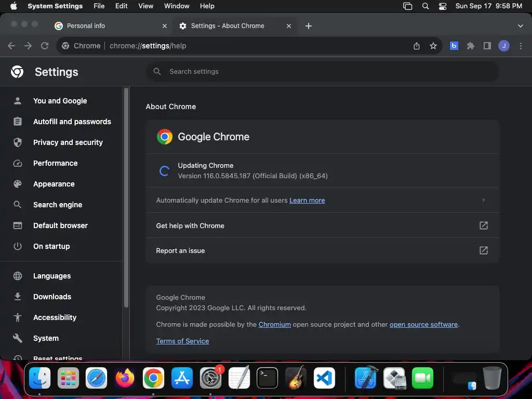Open the Window menu

pos(177,6)
